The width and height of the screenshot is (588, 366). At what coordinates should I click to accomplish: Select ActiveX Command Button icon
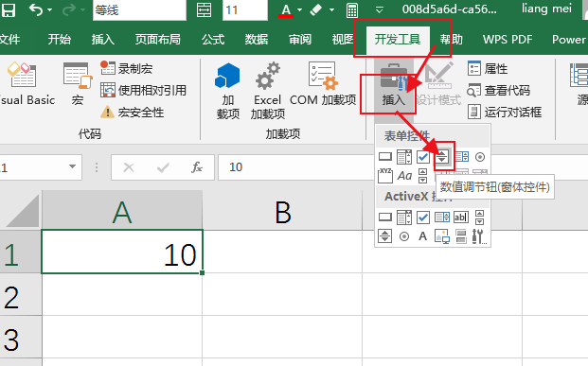pyautogui.click(x=385, y=217)
